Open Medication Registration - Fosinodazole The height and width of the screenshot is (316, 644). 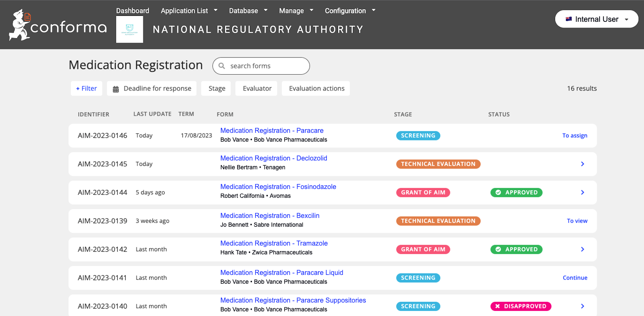pyautogui.click(x=278, y=186)
